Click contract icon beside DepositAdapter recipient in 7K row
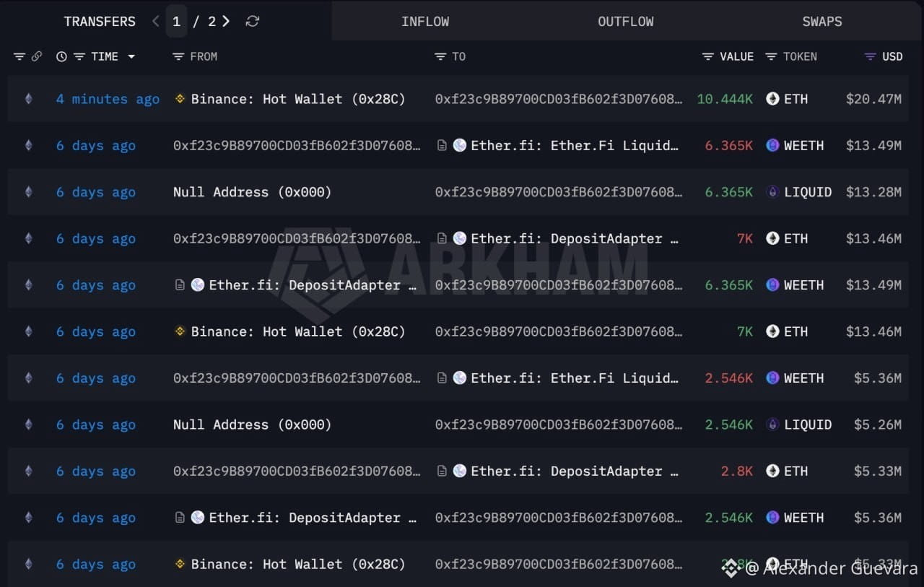This screenshot has height=587, width=924. click(x=442, y=238)
